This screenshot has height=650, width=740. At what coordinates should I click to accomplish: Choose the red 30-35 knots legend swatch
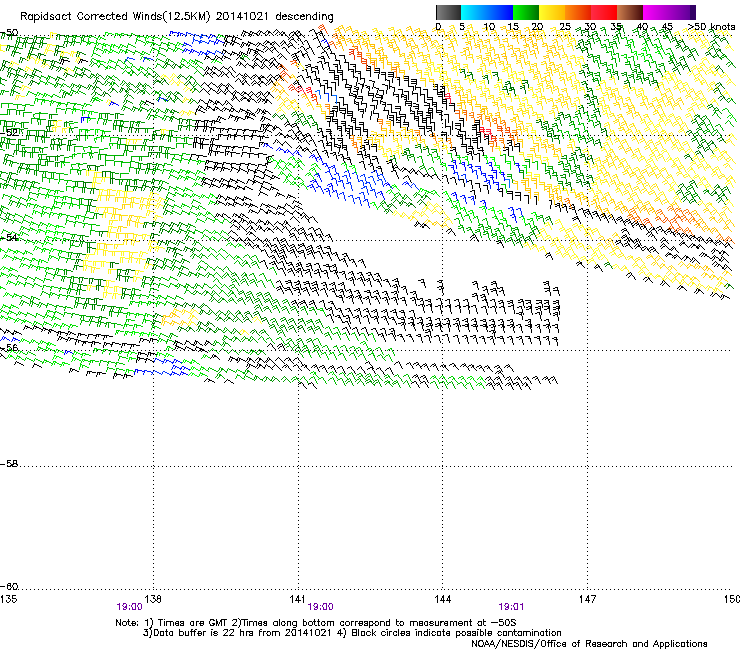tap(604, 12)
